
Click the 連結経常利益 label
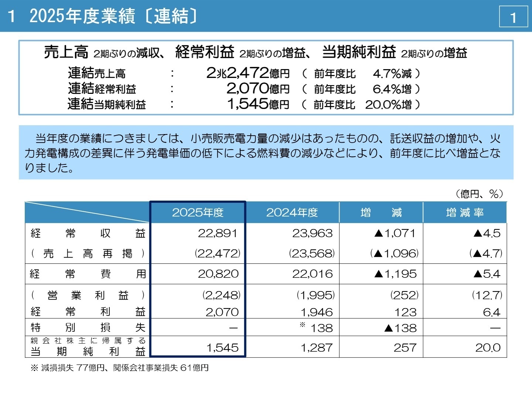pyautogui.click(x=102, y=88)
